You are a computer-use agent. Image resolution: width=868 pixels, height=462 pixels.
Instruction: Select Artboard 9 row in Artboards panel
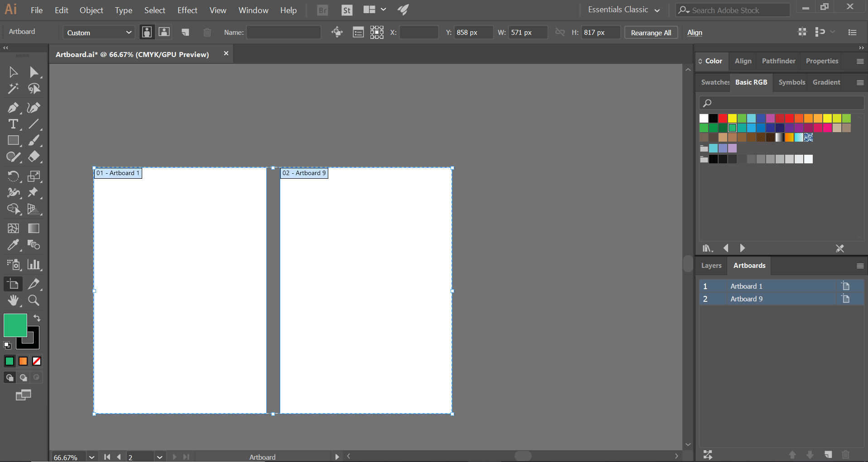coord(781,299)
